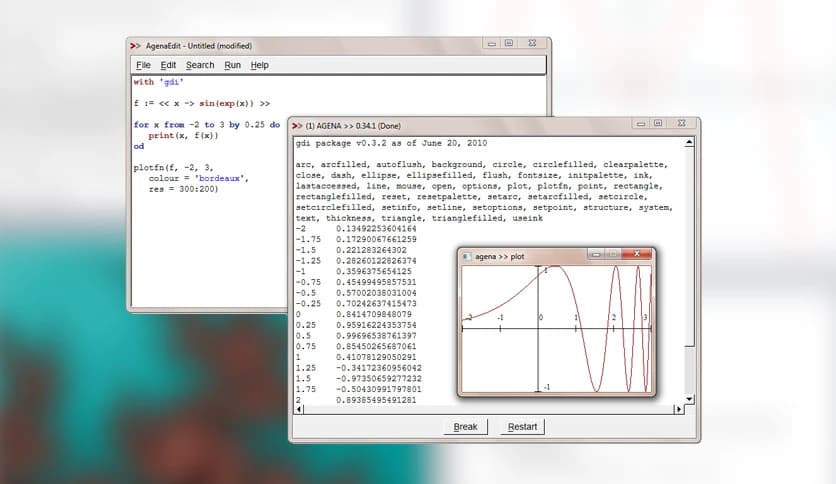Click the plotted curve area in plot window

557,329
